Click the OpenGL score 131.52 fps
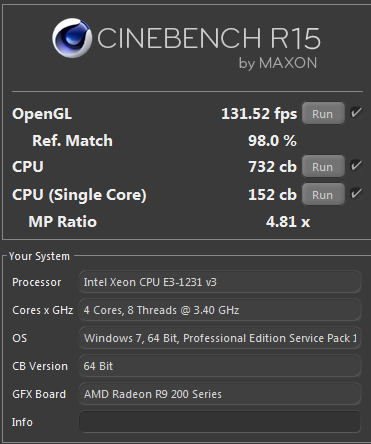 (x=259, y=114)
